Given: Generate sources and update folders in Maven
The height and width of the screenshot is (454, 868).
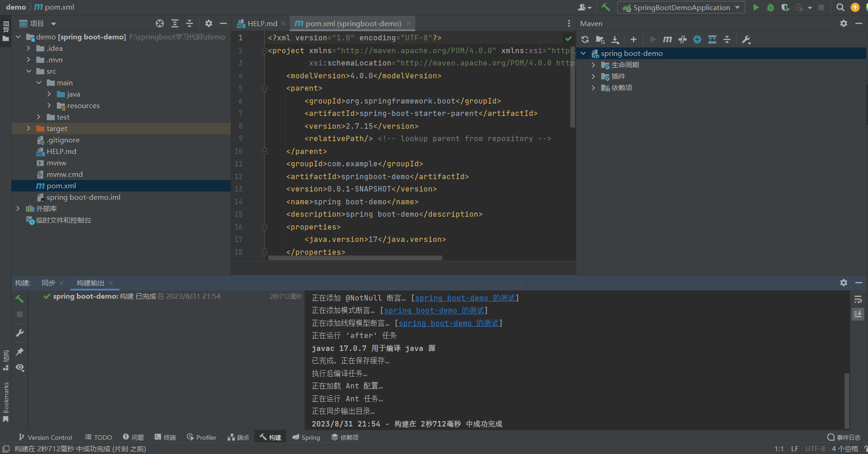Looking at the screenshot, I should pos(600,39).
